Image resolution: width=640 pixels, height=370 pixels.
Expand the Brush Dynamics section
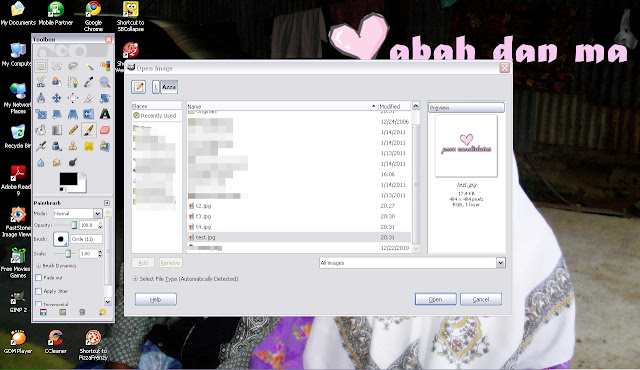(39, 266)
